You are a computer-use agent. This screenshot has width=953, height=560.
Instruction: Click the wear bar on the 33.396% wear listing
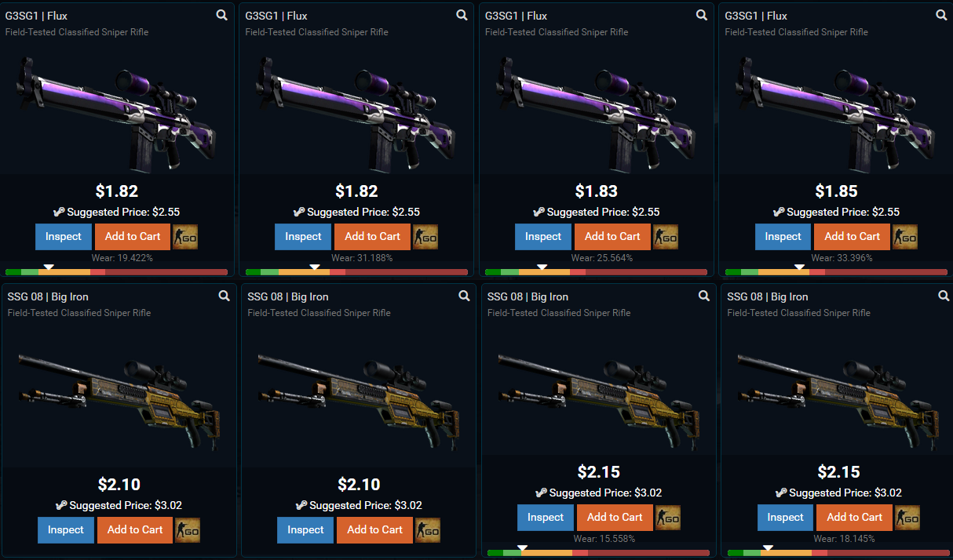(836, 272)
